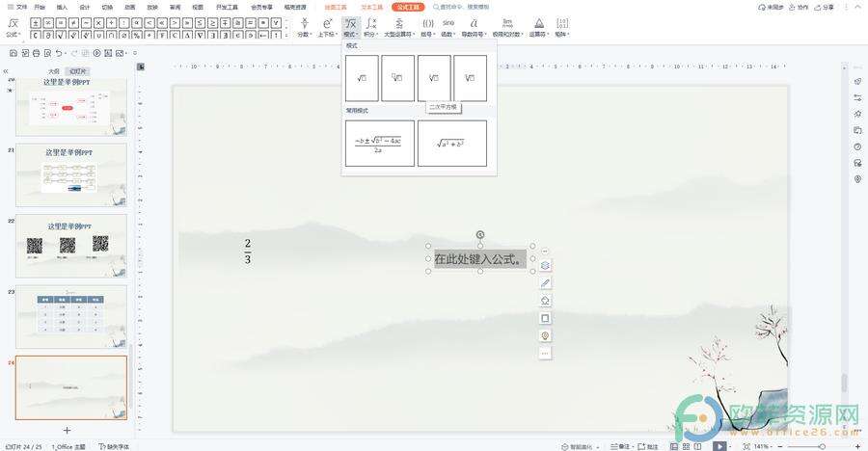Select the Formula Tools (公式工具) tab

tap(408, 7)
